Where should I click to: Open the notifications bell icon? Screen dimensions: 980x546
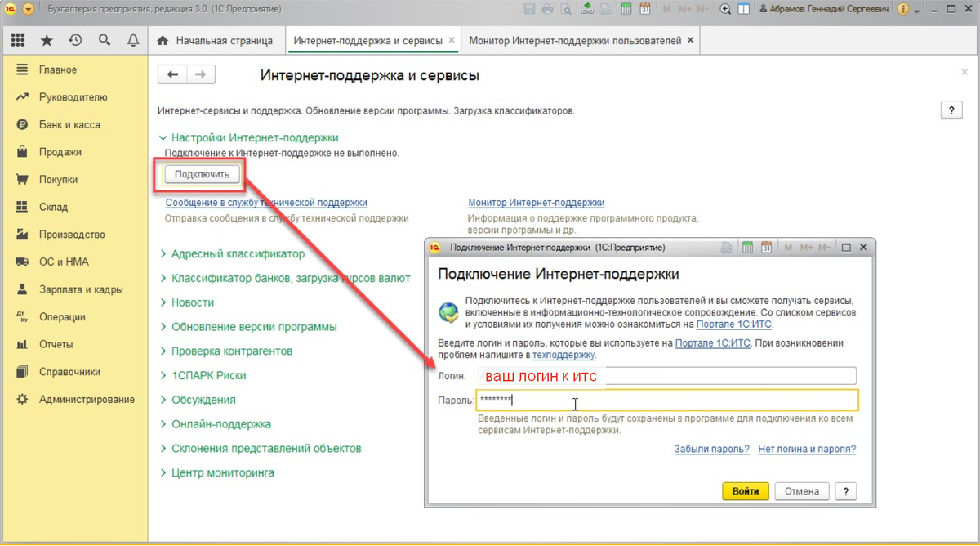pos(132,40)
